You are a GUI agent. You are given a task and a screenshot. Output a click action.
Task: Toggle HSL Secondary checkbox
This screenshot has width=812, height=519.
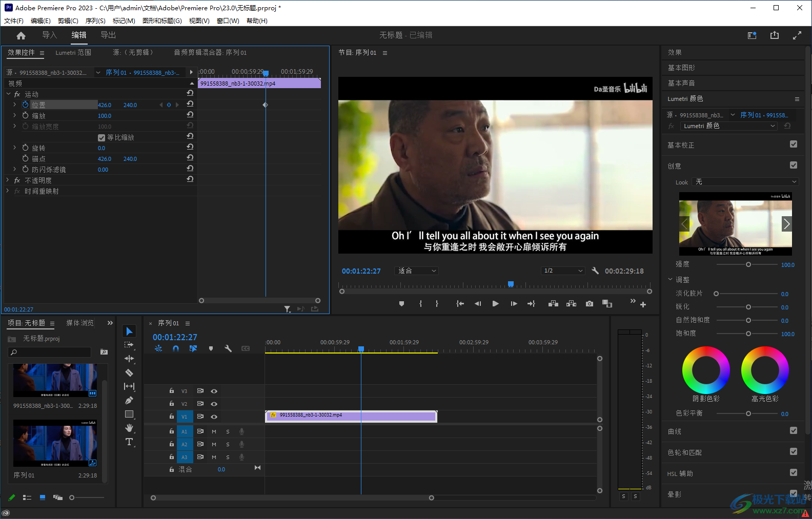794,472
